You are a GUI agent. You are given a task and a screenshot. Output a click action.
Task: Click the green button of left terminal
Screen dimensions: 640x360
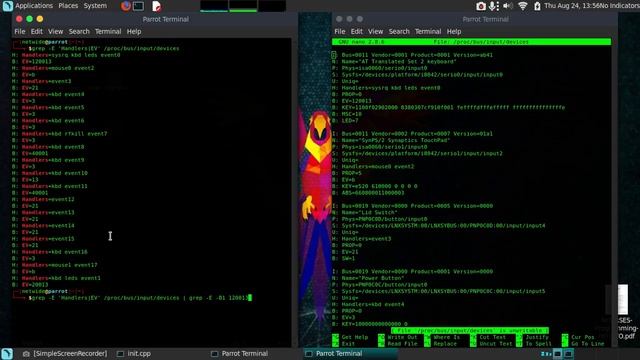29,19
